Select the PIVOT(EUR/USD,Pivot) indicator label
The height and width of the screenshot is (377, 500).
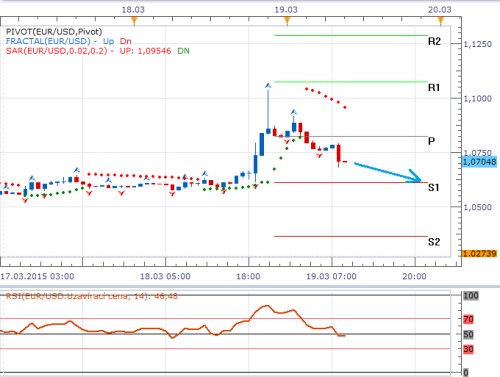pos(54,32)
